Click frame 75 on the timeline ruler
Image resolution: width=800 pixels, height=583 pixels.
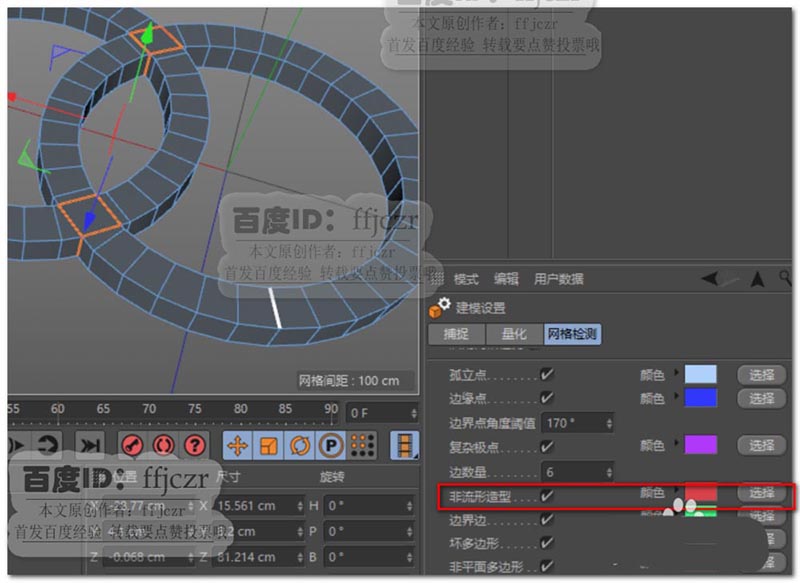(x=195, y=409)
